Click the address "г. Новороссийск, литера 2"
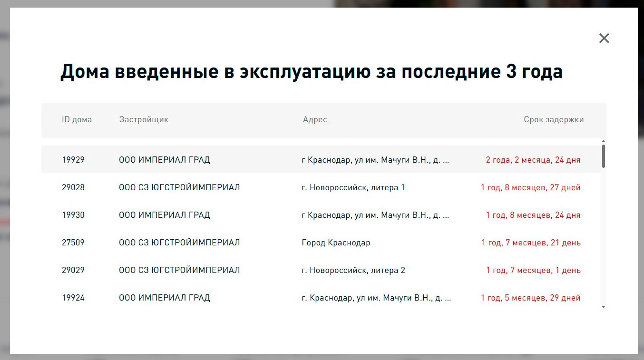 (x=353, y=270)
